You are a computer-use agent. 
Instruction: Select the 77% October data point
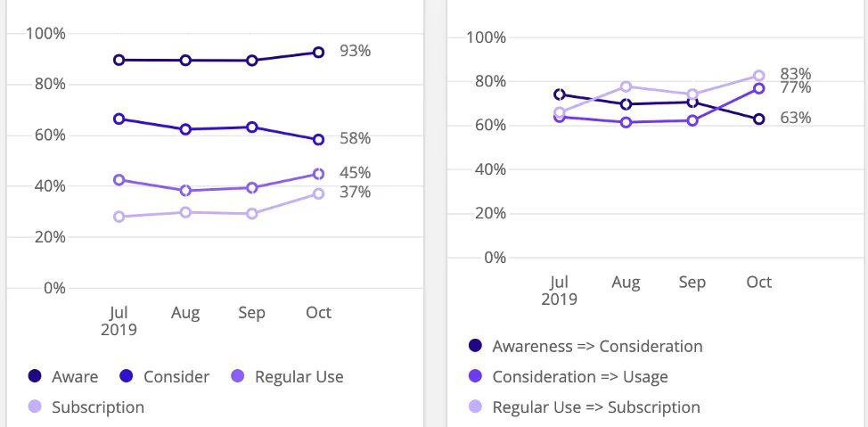[759, 88]
